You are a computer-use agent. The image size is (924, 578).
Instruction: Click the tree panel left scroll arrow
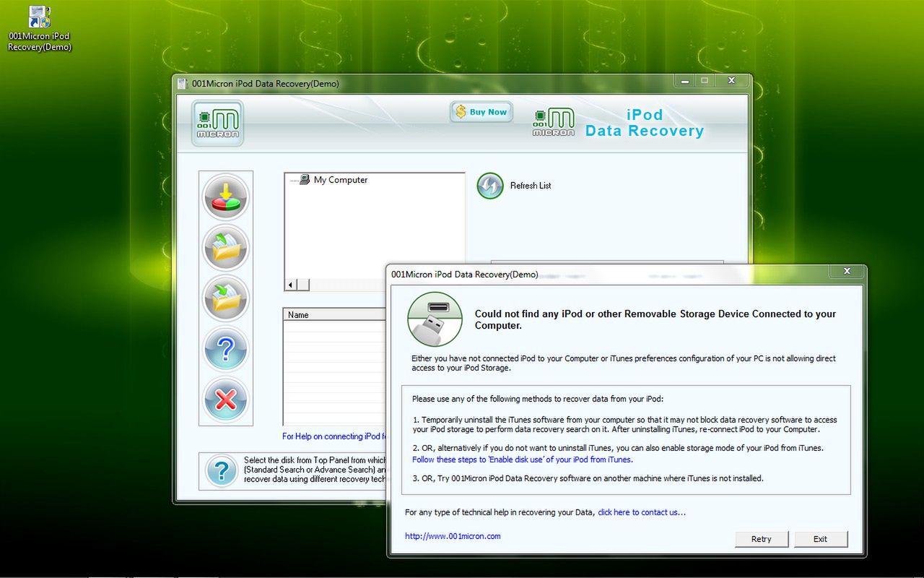tap(291, 285)
